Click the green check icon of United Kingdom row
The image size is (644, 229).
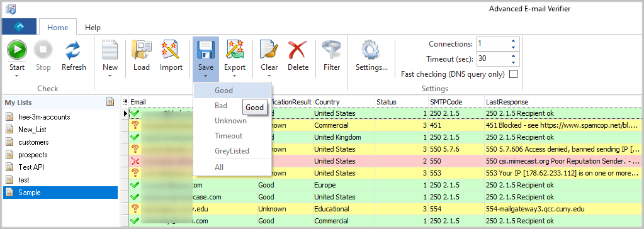coord(135,137)
